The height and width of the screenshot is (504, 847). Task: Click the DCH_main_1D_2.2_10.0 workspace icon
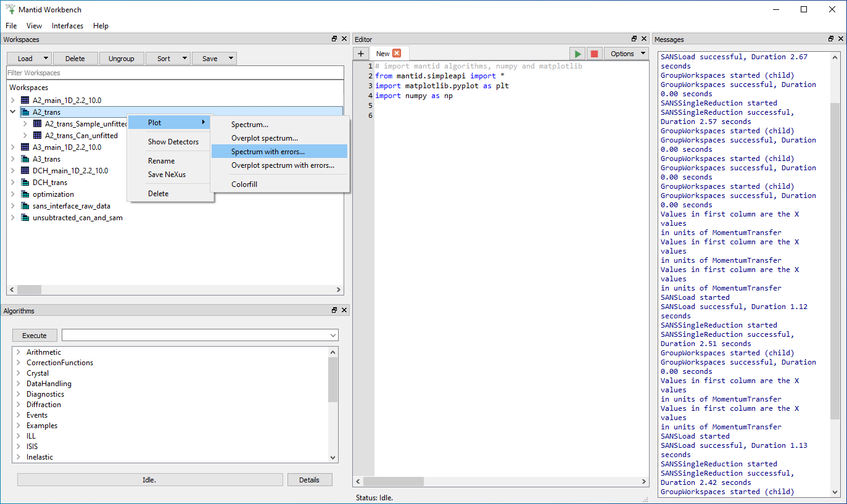tap(25, 171)
